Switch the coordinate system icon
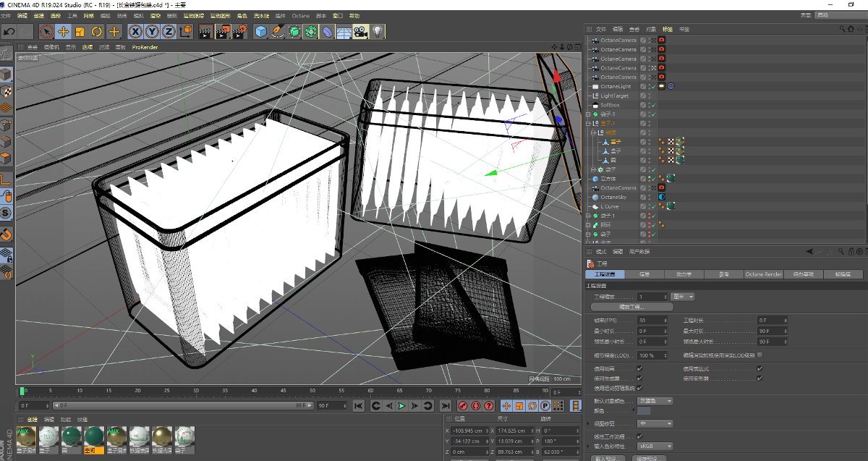The image size is (868, 461). coord(185,31)
